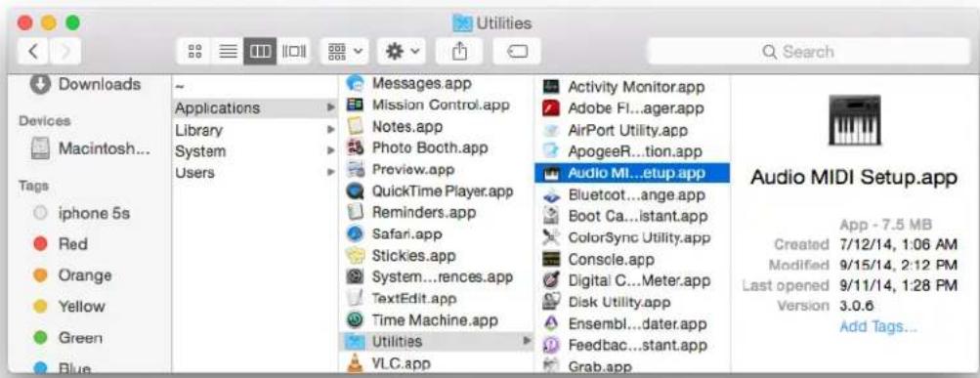Click the Add Tags link
Screen dimensions: 980x378
pos(878,326)
